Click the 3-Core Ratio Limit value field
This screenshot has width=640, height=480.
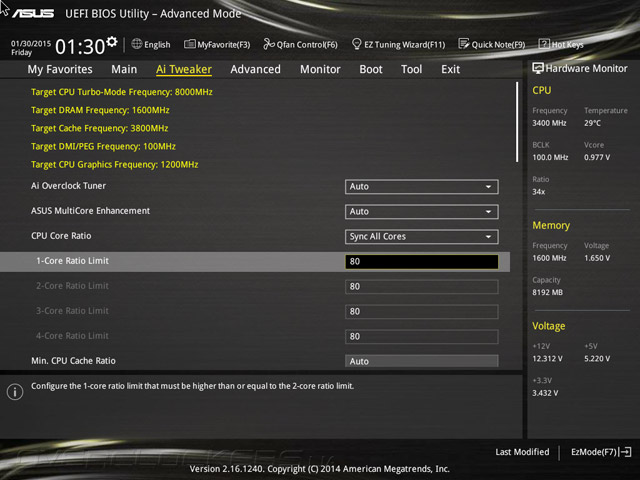(x=422, y=312)
